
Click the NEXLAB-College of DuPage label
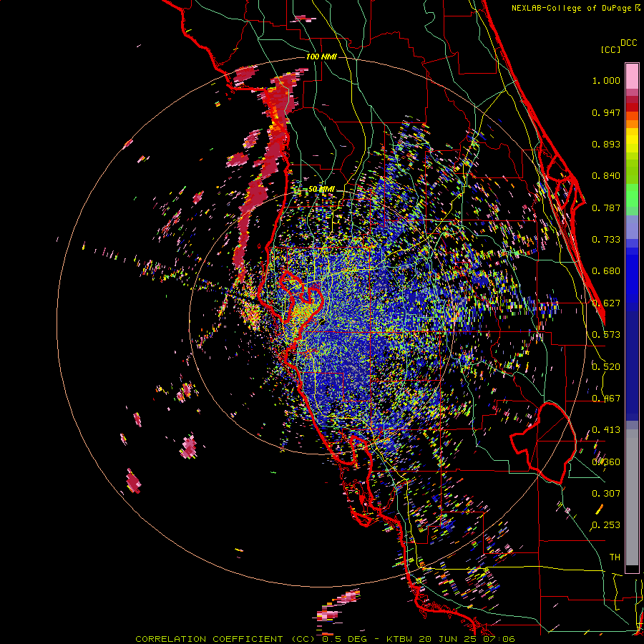(x=572, y=8)
